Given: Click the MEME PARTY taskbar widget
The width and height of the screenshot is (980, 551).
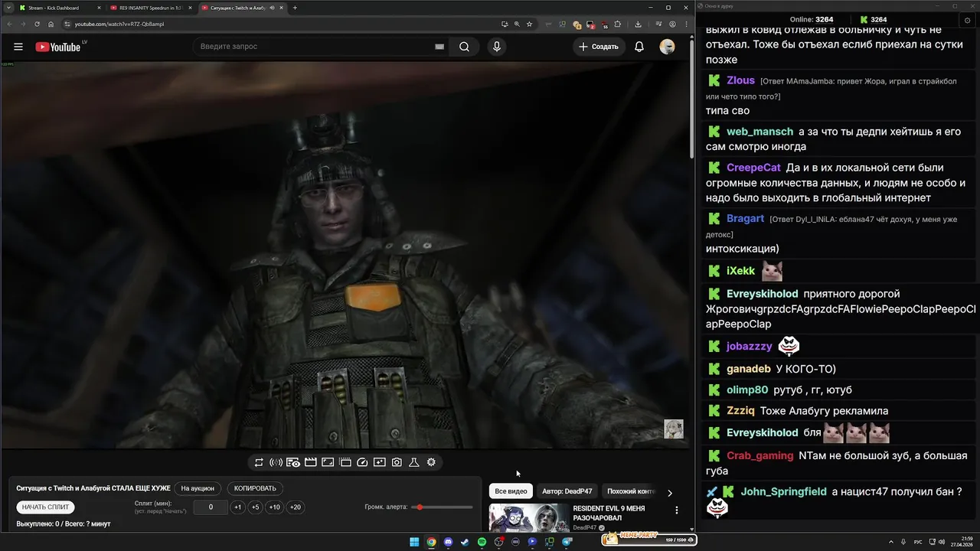Looking at the screenshot, I should tap(649, 539).
